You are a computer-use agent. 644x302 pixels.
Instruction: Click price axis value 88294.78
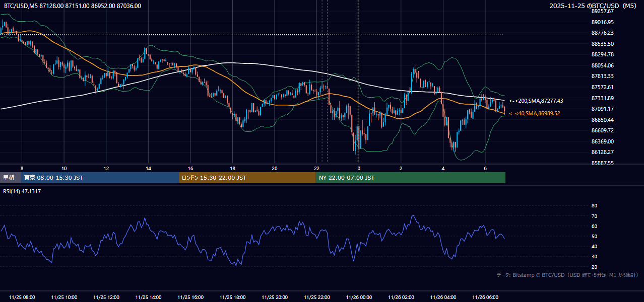tap(602, 54)
